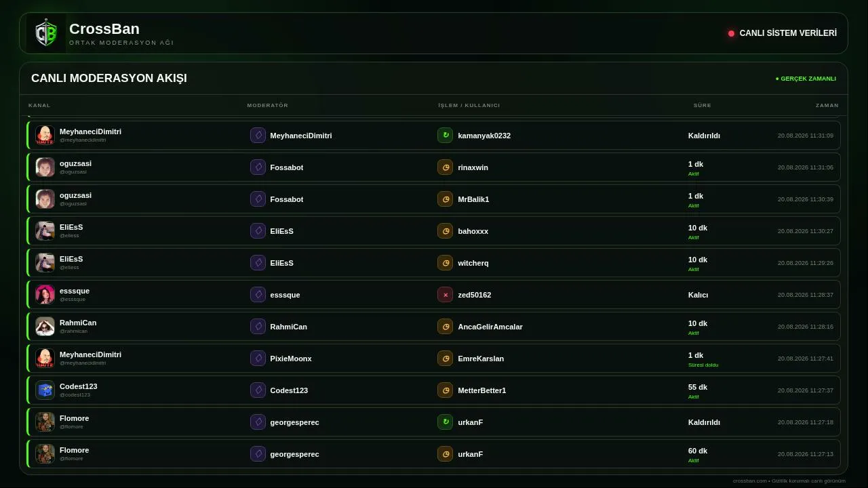Click the witcherq timeout row

(x=434, y=263)
